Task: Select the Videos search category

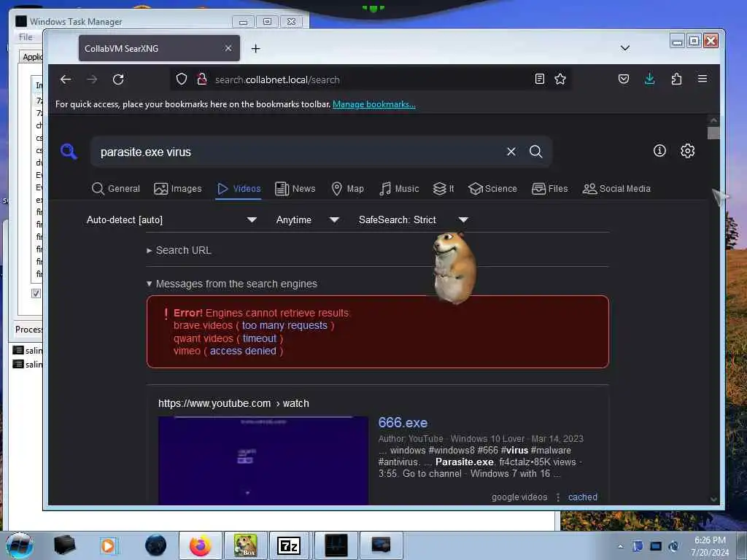Action: pos(239,189)
